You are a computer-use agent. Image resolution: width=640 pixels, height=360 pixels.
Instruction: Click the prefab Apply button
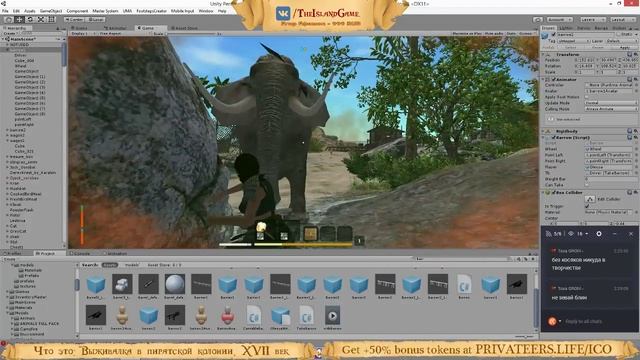pos(625,47)
